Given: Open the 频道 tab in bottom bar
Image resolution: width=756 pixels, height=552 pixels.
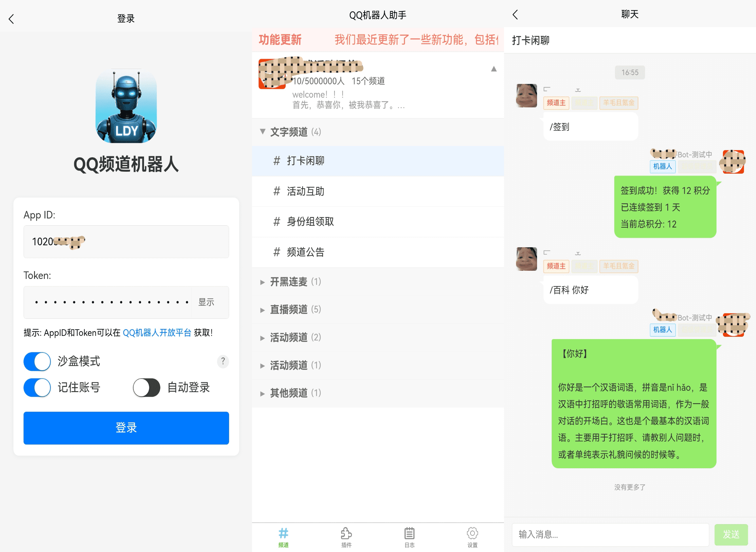Looking at the screenshot, I should click(283, 537).
